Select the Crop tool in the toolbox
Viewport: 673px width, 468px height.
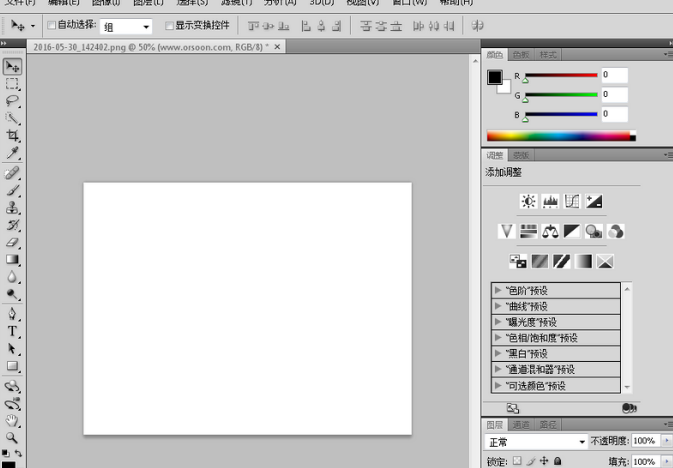(x=12, y=135)
